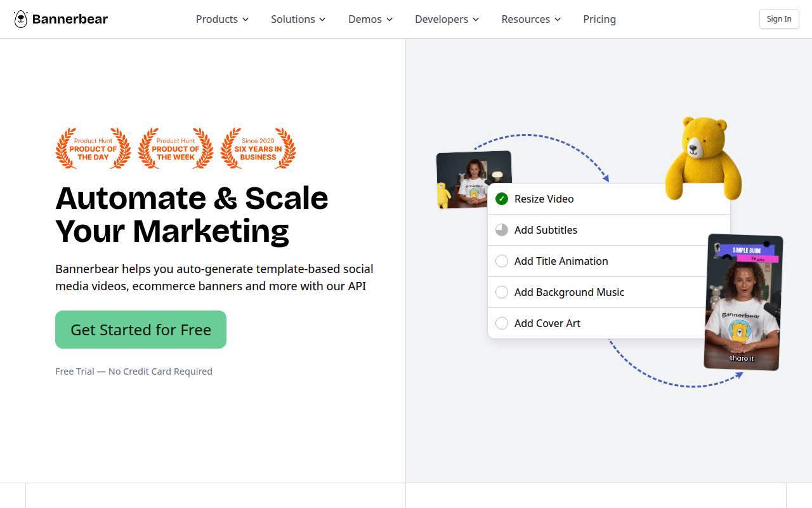This screenshot has height=508, width=812.
Task: Click the Sign In button
Action: (x=779, y=19)
